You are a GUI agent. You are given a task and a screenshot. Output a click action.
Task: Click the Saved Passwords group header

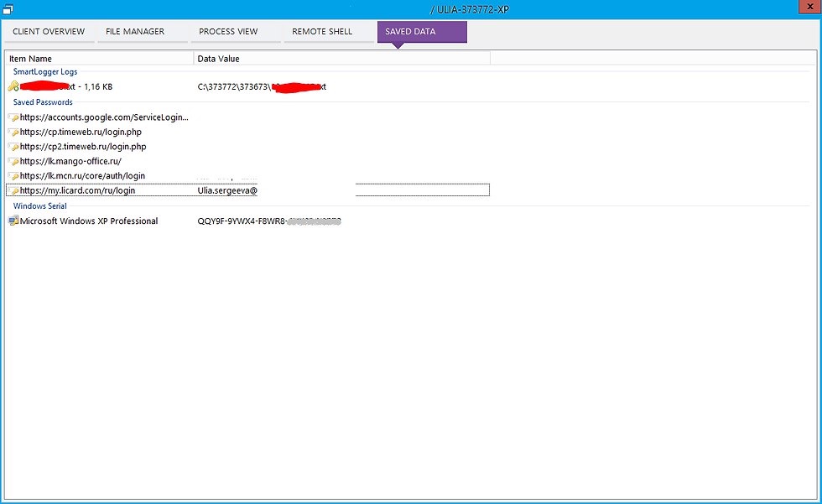pos(43,102)
